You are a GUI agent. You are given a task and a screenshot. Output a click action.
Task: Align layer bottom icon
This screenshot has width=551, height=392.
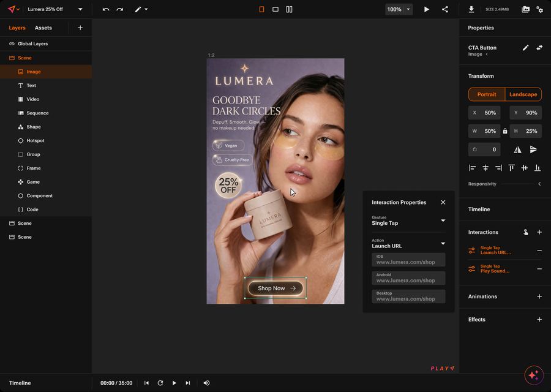pos(538,168)
